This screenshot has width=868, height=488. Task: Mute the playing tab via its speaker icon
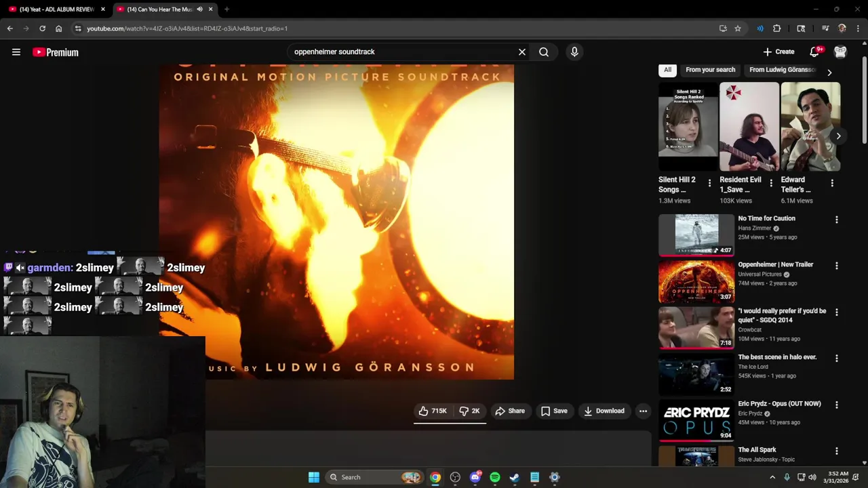point(199,9)
